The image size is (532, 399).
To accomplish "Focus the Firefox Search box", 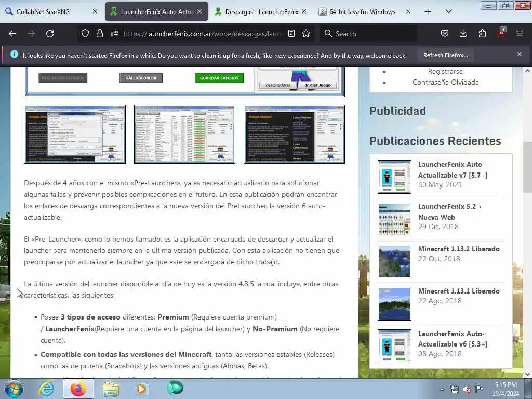I will pos(368,34).
